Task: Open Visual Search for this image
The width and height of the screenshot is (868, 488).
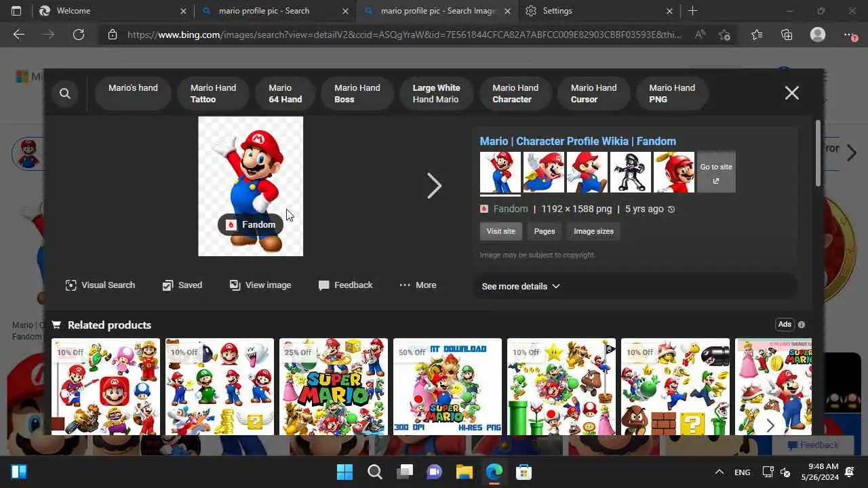Action: pos(100,285)
